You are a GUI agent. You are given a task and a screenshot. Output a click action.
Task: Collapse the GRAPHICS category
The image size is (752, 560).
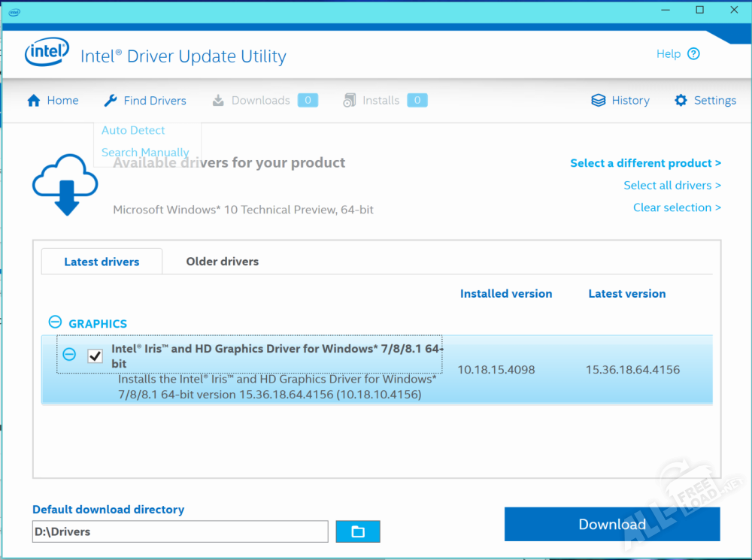coord(55,322)
